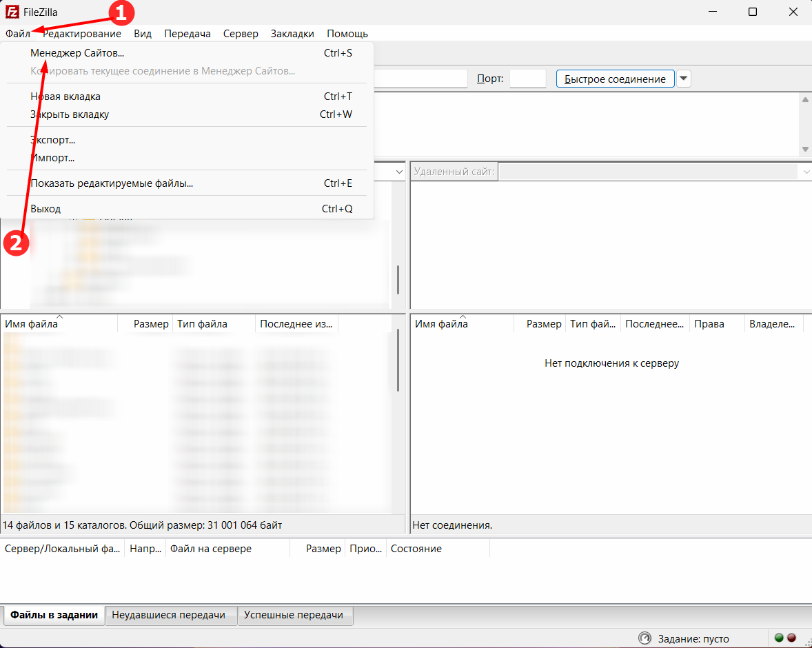This screenshot has width=812, height=648.
Task: Click the Файл на сервере queue header
Action: click(228, 549)
